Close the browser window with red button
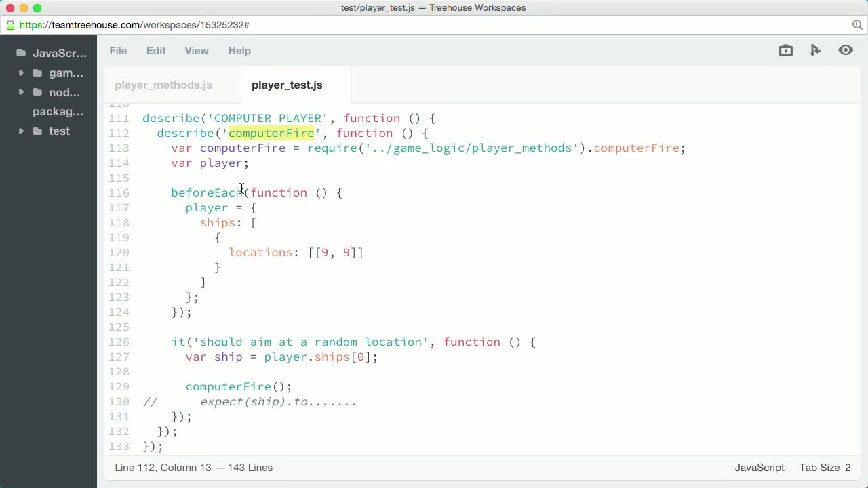868x488 pixels. tap(10, 8)
